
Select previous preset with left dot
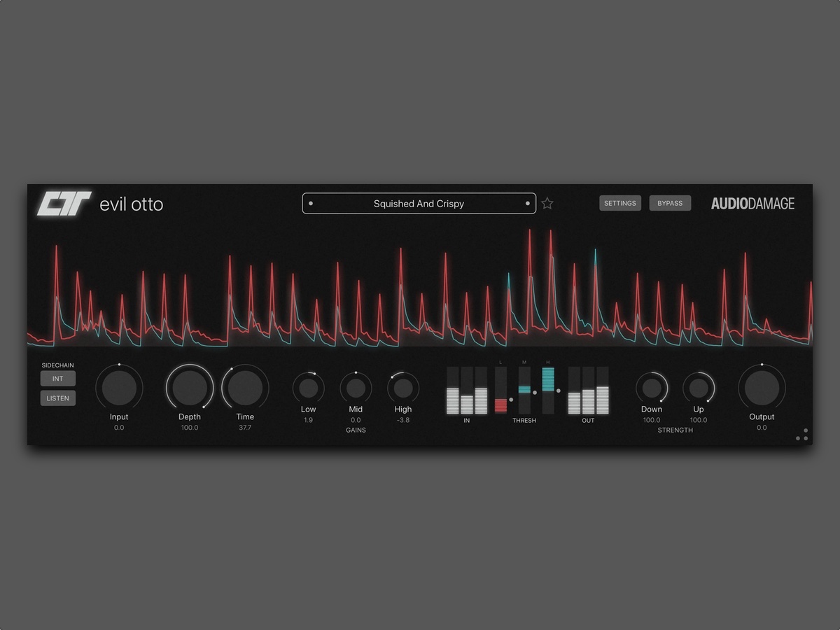pyautogui.click(x=311, y=204)
